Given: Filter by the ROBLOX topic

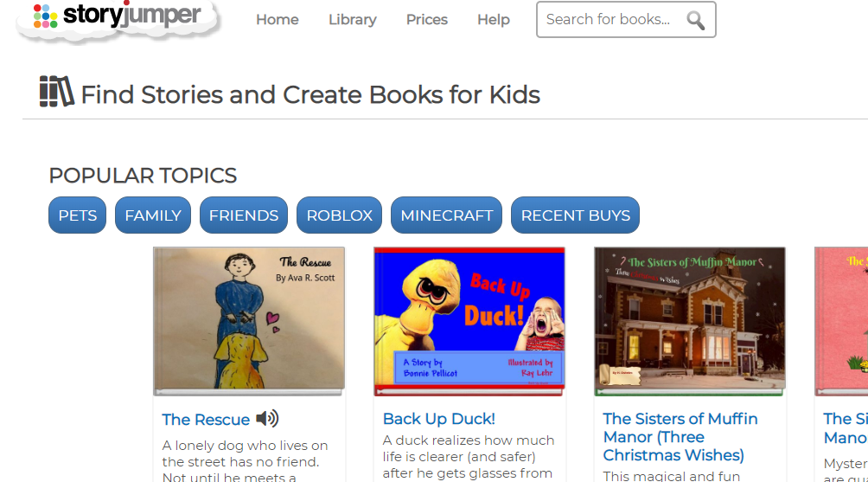Looking at the screenshot, I should (x=339, y=215).
